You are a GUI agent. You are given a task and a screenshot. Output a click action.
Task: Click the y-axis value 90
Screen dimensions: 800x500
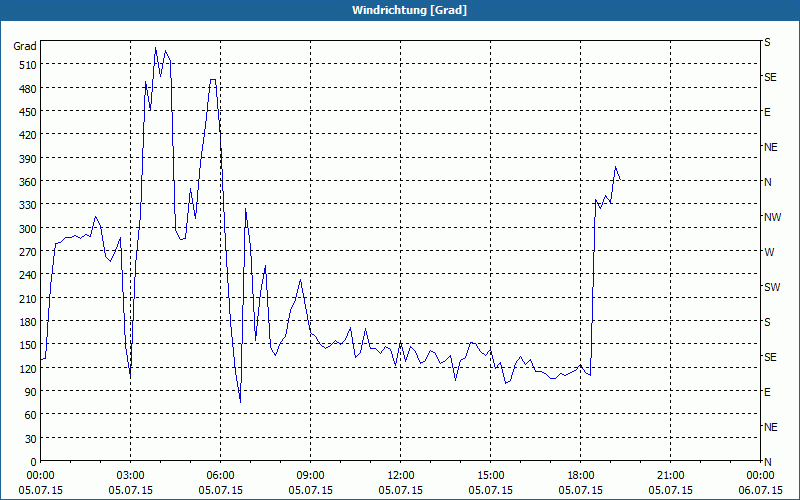(31, 392)
